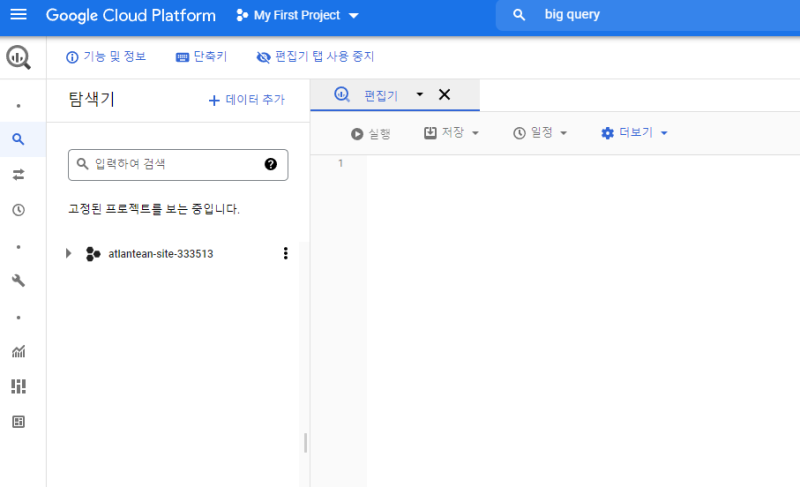
Task: Run the query with 실행 button
Action: pyautogui.click(x=370, y=133)
